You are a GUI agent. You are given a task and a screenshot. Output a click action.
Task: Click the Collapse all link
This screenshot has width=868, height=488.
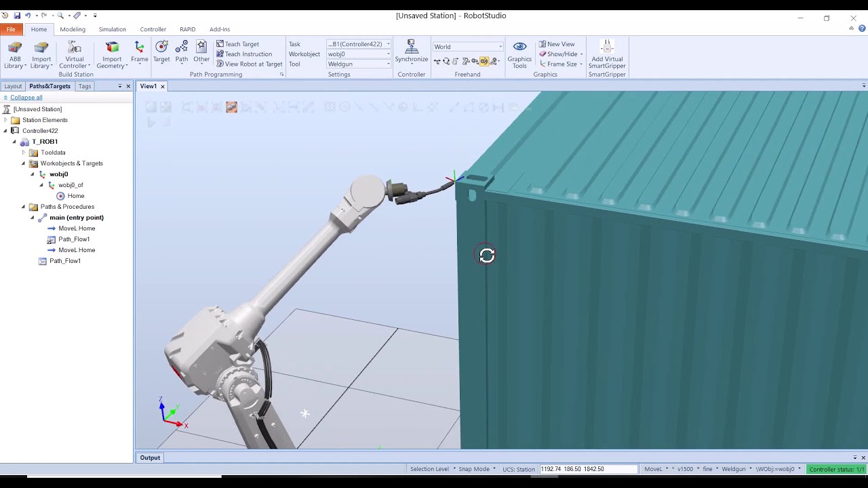[26, 98]
